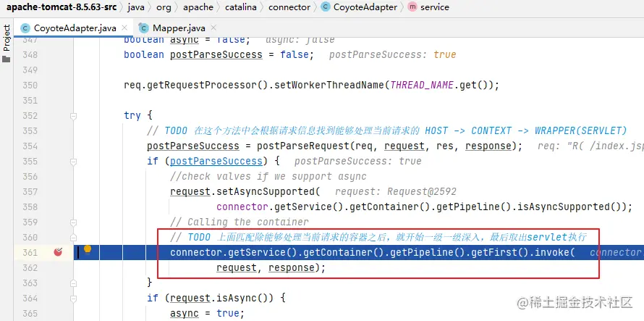The width and height of the screenshot is (644, 321).
Task: Click line number 357 in gutter
Action: coord(30,192)
